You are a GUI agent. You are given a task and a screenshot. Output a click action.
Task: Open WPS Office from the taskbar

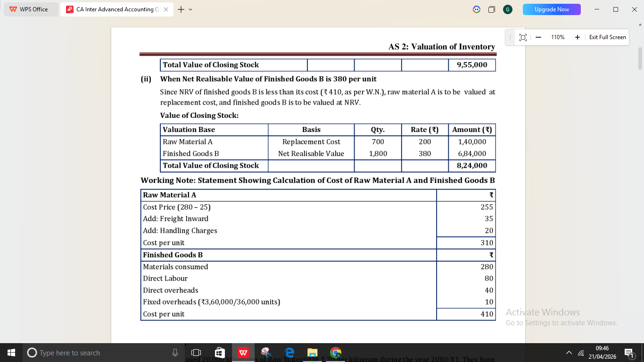coord(243,353)
